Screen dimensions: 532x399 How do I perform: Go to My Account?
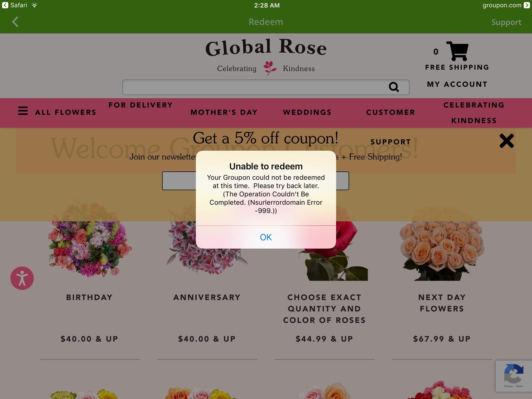coord(457,84)
